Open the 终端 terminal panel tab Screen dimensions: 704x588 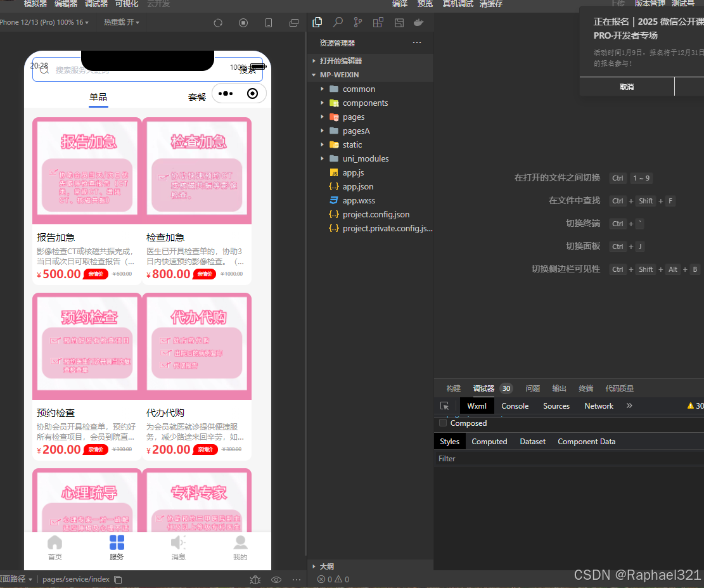click(x=586, y=388)
